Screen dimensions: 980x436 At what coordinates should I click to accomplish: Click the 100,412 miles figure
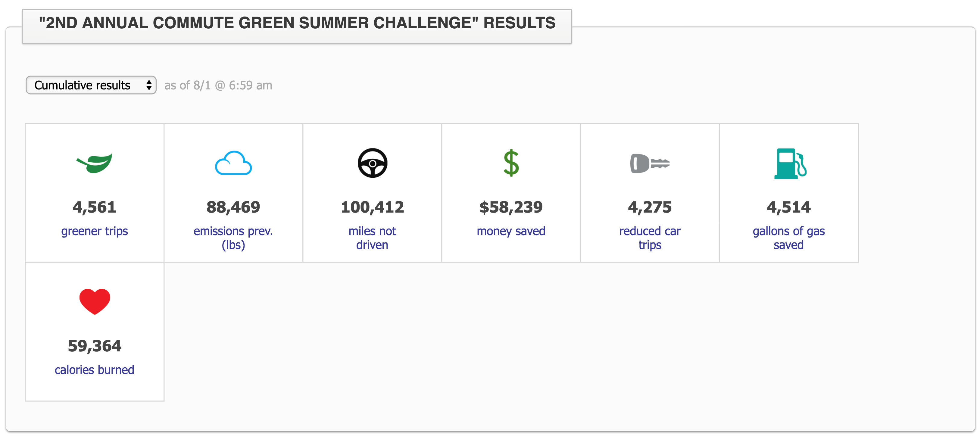coord(373,207)
